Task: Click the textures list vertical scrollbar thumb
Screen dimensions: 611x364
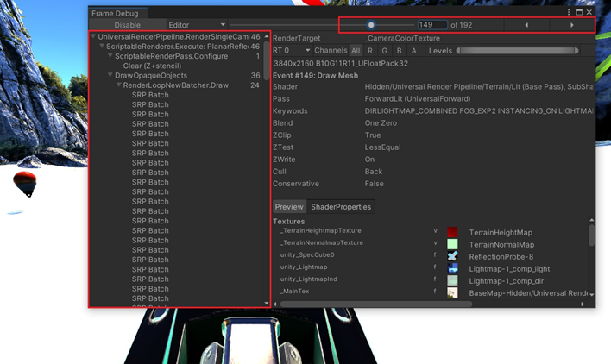Action: (x=591, y=235)
